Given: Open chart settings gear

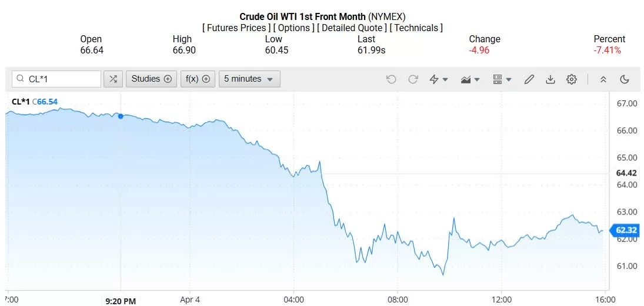Looking at the screenshot, I should [572, 79].
